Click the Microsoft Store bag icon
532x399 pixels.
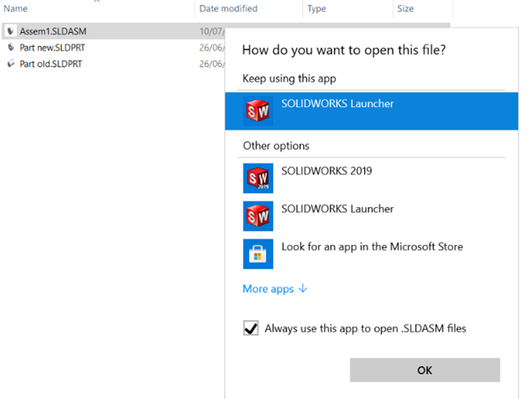click(x=258, y=254)
